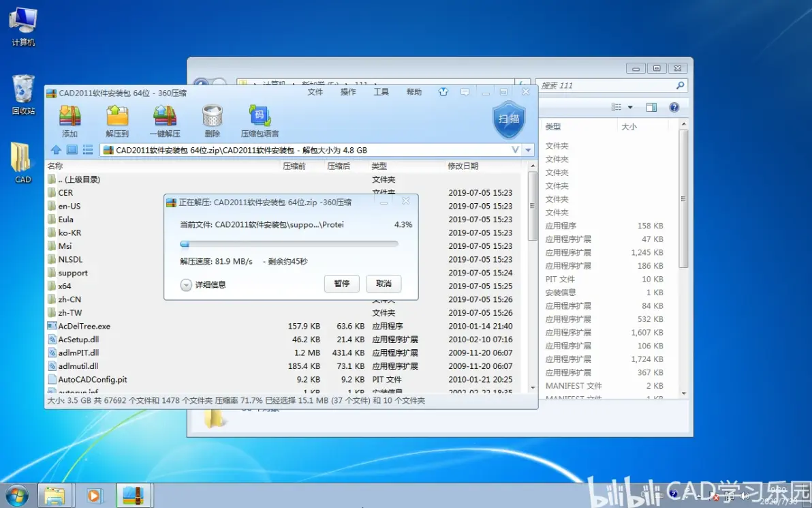812x508 pixels.
Task: Select the adlmutil.dll file name
Action: [78, 366]
